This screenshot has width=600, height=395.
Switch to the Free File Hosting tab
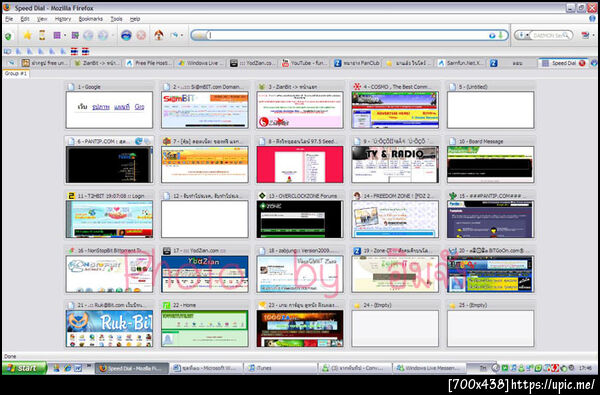click(x=148, y=63)
